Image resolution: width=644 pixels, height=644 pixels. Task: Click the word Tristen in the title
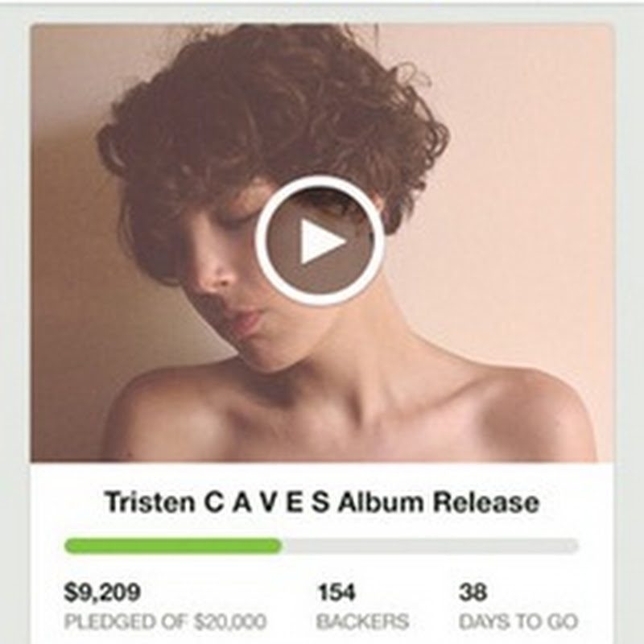(x=150, y=502)
